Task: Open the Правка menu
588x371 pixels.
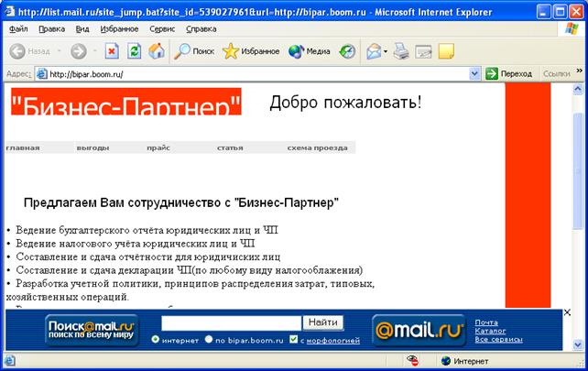Action: pos(52,29)
